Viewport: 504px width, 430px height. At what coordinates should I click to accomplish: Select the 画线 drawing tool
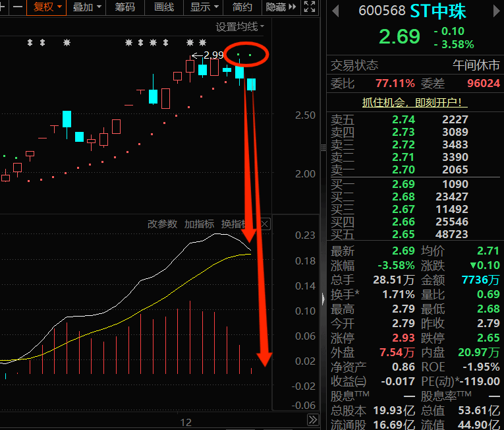pyautogui.click(x=164, y=7)
